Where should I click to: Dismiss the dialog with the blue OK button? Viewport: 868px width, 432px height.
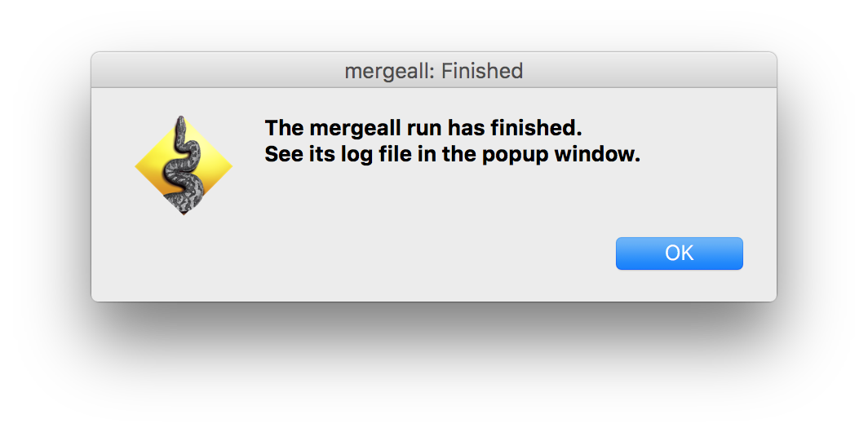(x=679, y=253)
